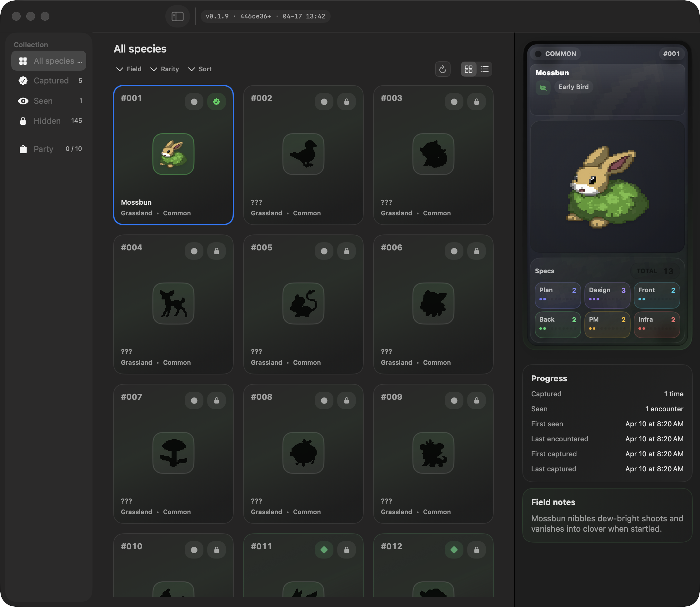Switch to grid view
This screenshot has height=607, width=700.
468,69
